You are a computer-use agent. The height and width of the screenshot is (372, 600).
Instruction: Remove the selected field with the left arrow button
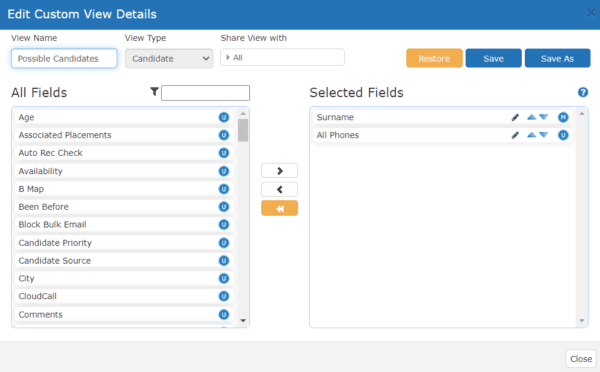point(279,189)
